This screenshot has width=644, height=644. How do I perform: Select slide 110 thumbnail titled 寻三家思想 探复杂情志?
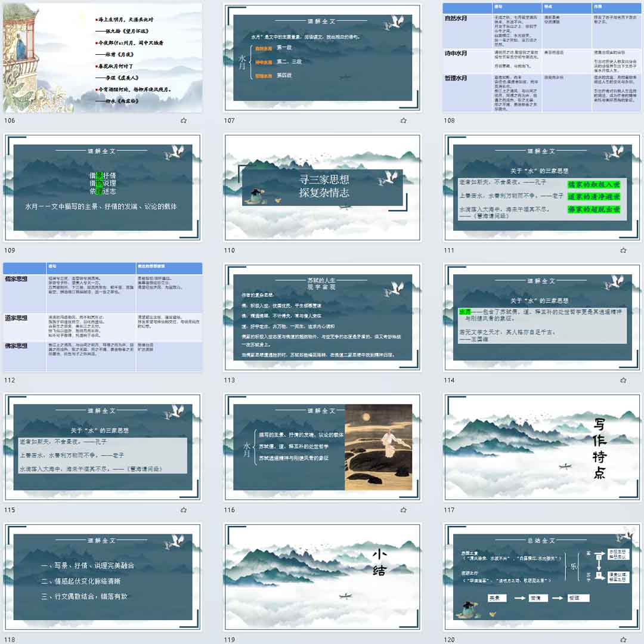[x=323, y=188]
